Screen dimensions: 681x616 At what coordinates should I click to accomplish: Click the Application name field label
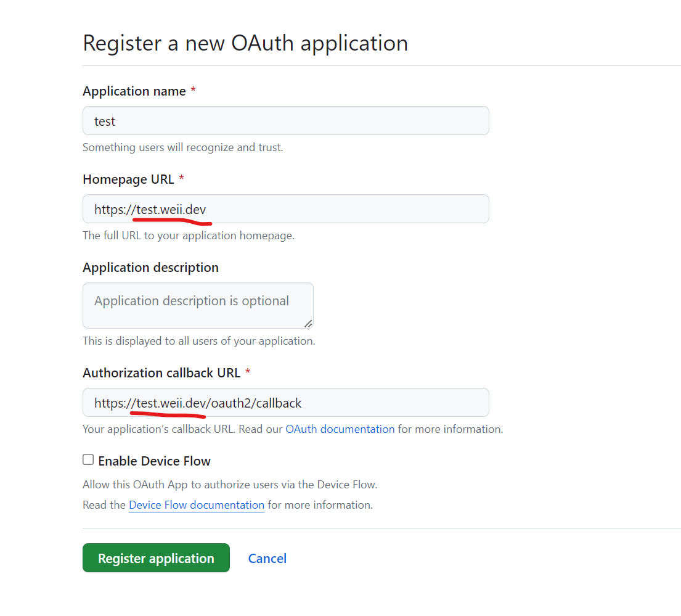134,91
